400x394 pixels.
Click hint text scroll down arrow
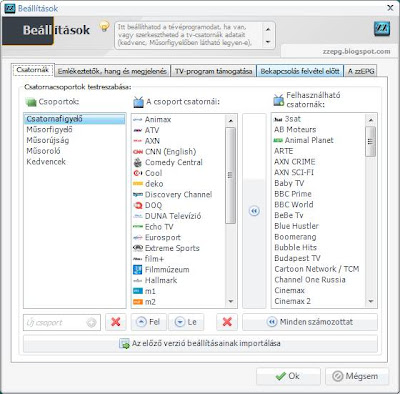point(268,42)
